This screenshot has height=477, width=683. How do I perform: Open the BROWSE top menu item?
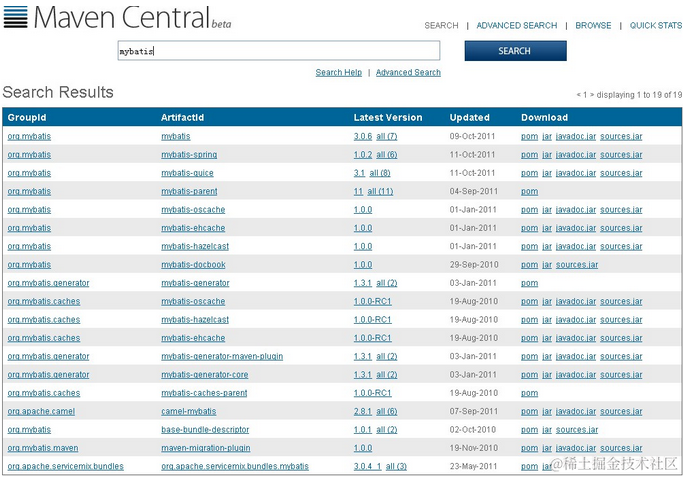pos(593,26)
